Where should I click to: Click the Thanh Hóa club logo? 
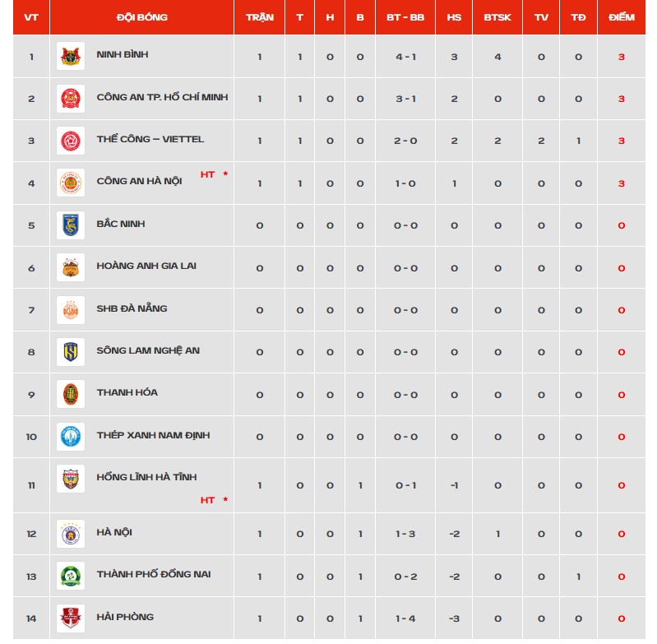[71, 394]
